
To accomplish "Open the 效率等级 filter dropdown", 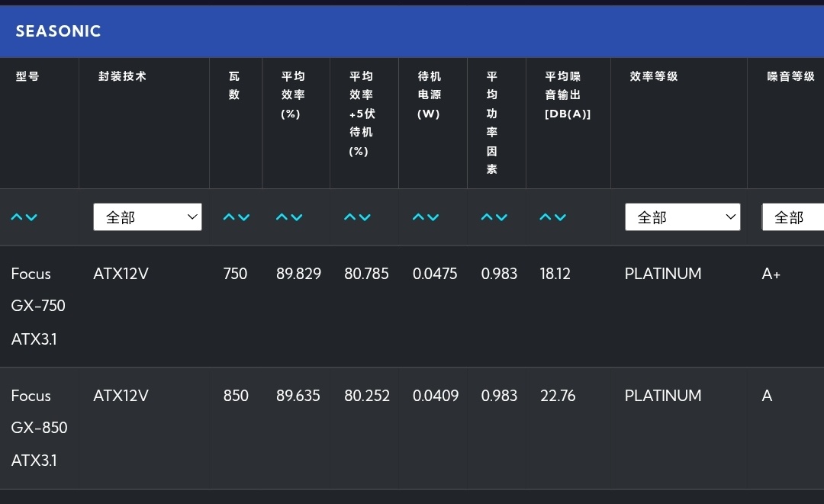I will [682, 217].
